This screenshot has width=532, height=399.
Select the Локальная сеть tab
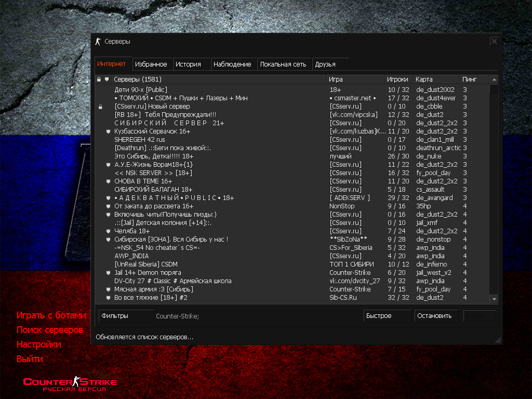283,64
